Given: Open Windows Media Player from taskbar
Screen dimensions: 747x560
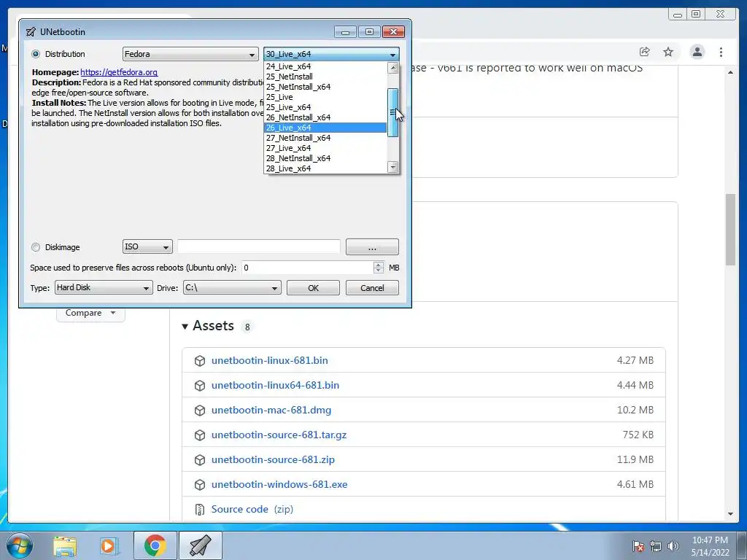Looking at the screenshot, I should (x=109, y=546).
